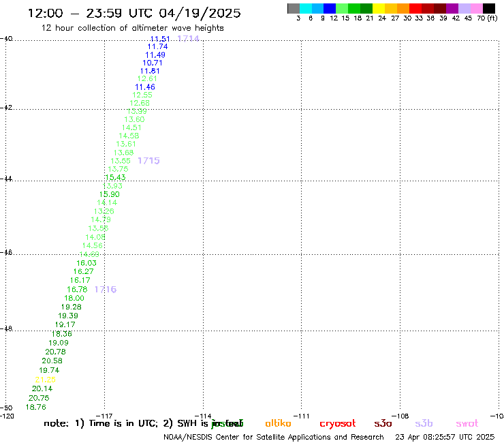
Task: Click the 1715 time marker
Action: (x=148, y=161)
